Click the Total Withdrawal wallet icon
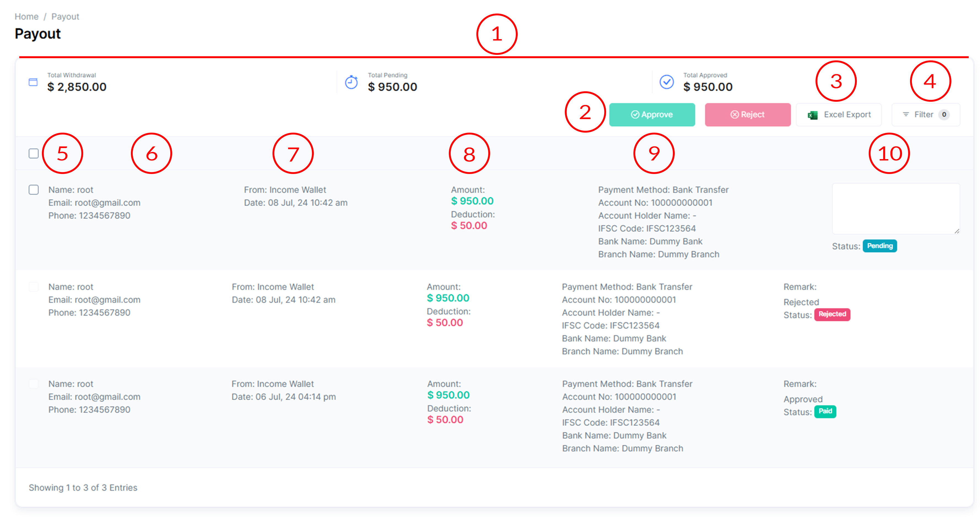 33,82
